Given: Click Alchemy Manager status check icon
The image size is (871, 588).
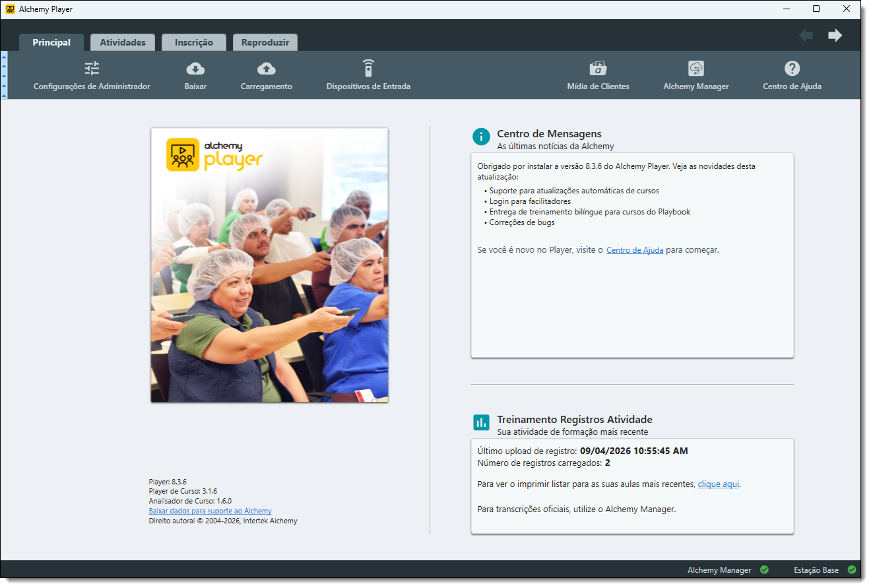Looking at the screenshot, I should [x=764, y=570].
